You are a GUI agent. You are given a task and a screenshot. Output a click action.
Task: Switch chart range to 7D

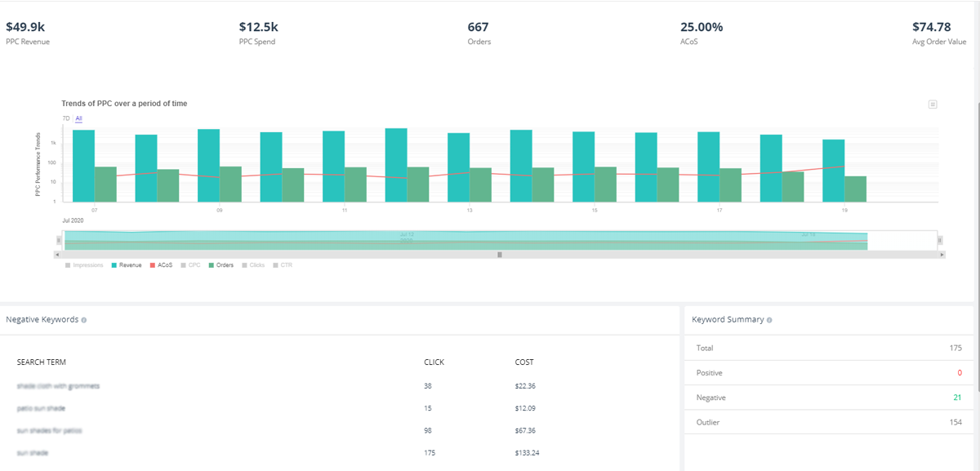click(x=65, y=118)
